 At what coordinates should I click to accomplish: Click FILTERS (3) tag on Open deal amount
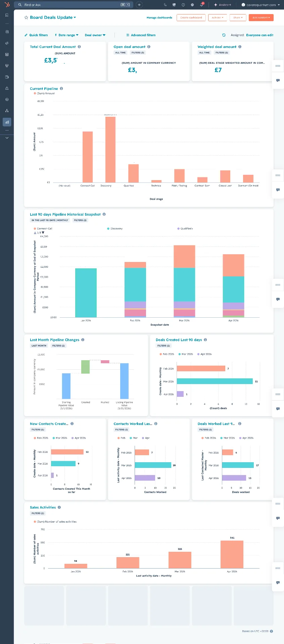click(138, 53)
